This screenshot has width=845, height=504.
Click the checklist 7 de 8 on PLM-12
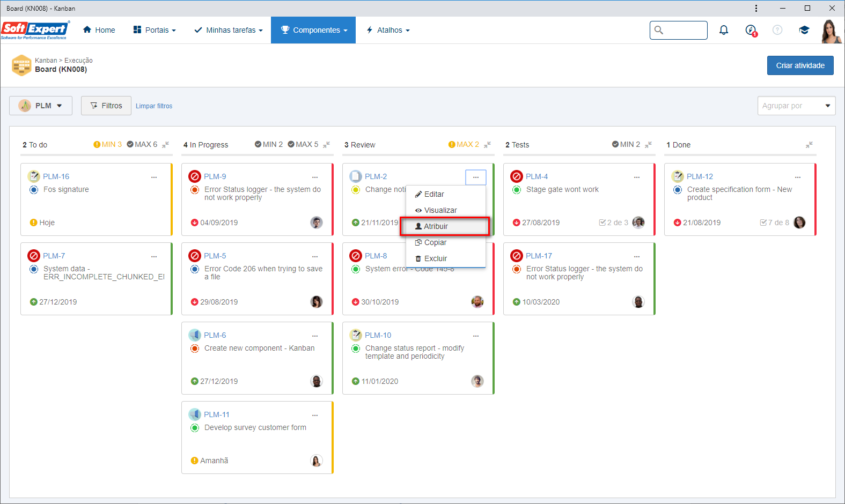(x=774, y=223)
